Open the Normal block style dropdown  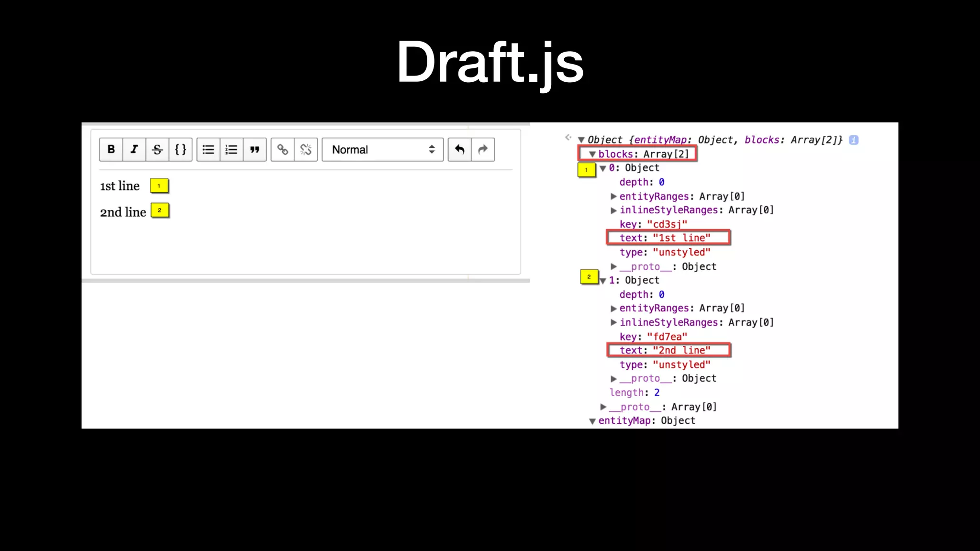click(x=383, y=150)
